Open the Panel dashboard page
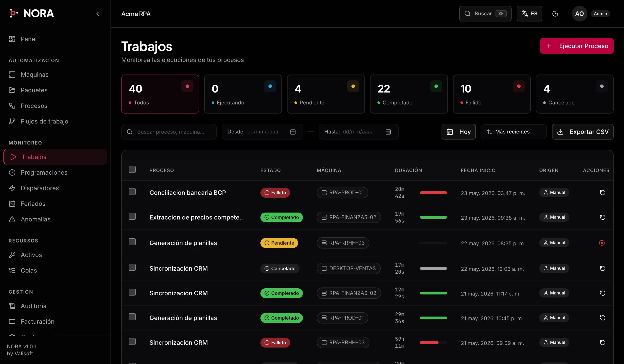The width and height of the screenshot is (624, 364). (x=55, y=39)
